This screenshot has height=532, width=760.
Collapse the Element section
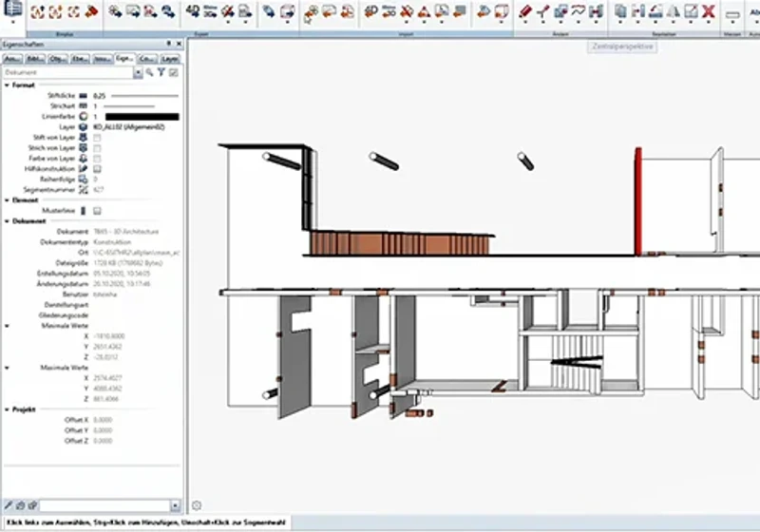[x=7, y=200]
